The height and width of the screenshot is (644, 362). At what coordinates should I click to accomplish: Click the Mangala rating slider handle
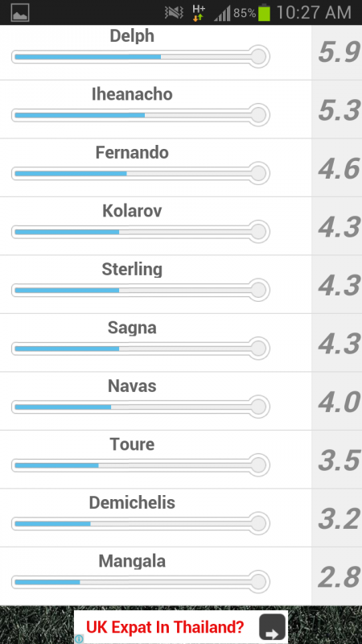(x=258, y=581)
